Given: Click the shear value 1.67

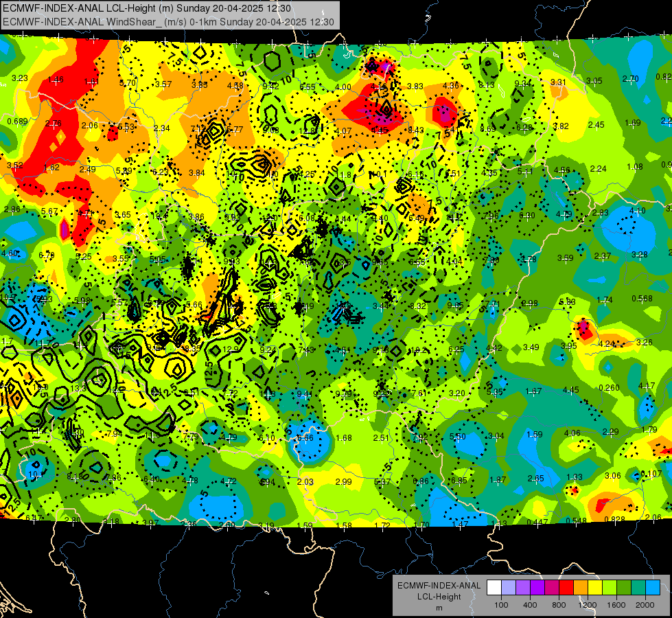Looking at the screenshot, I should 533,391.
